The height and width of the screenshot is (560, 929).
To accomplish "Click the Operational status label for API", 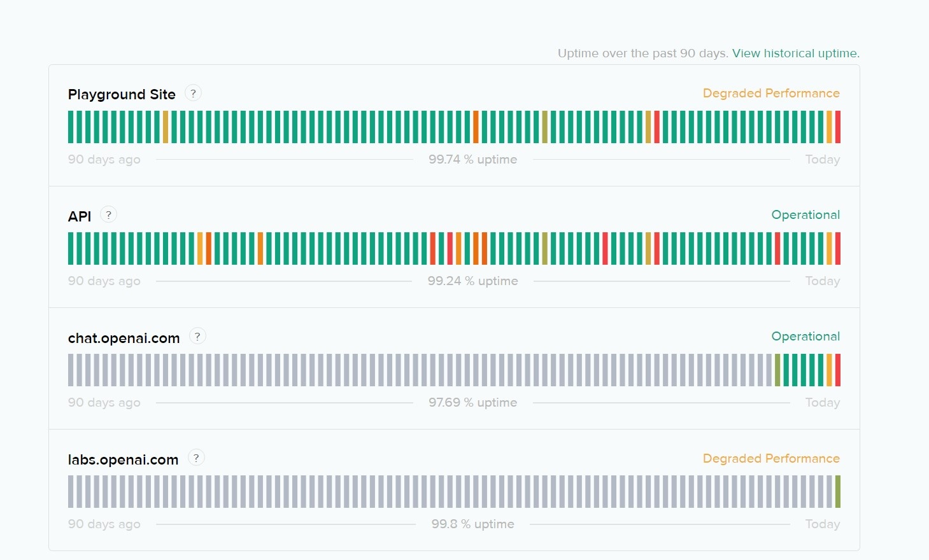I will click(805, 215).
